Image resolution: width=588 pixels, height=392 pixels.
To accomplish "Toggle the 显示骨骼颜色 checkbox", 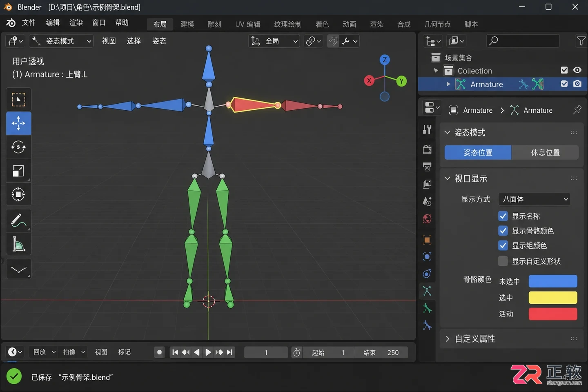I will pyautogui.click(x=503, y=231).
